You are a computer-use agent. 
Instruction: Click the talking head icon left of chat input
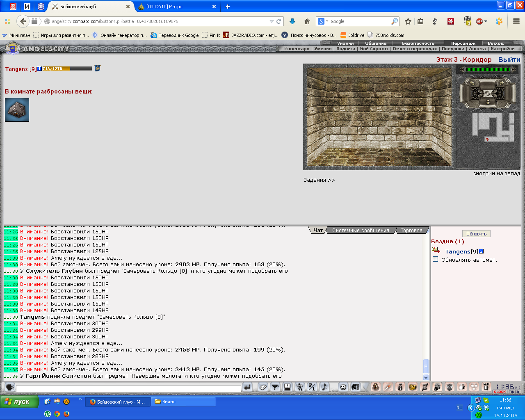coord(9,387)
